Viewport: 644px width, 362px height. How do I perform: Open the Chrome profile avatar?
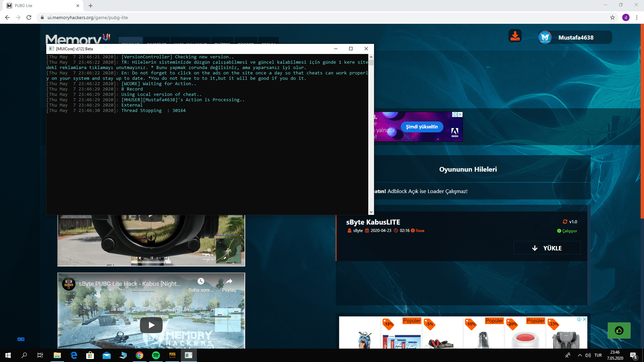[626, 17]
